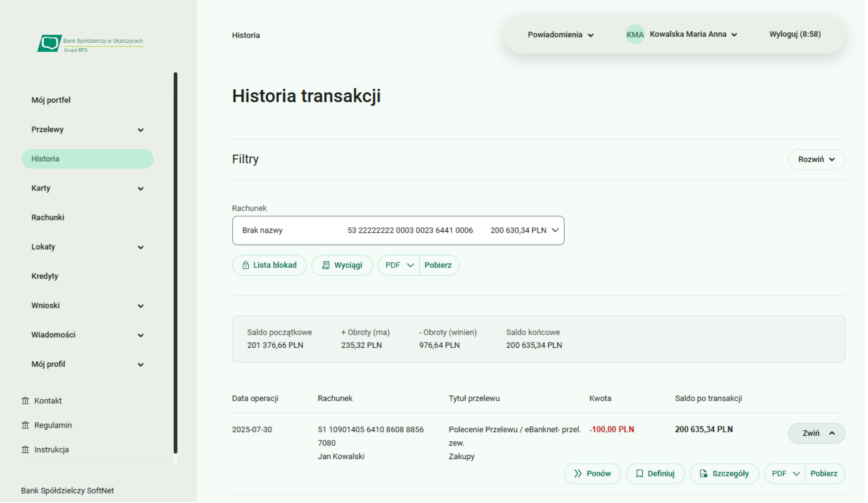
Task: Repeat the transfer with the Ponów button
Action: pos(592,474)
